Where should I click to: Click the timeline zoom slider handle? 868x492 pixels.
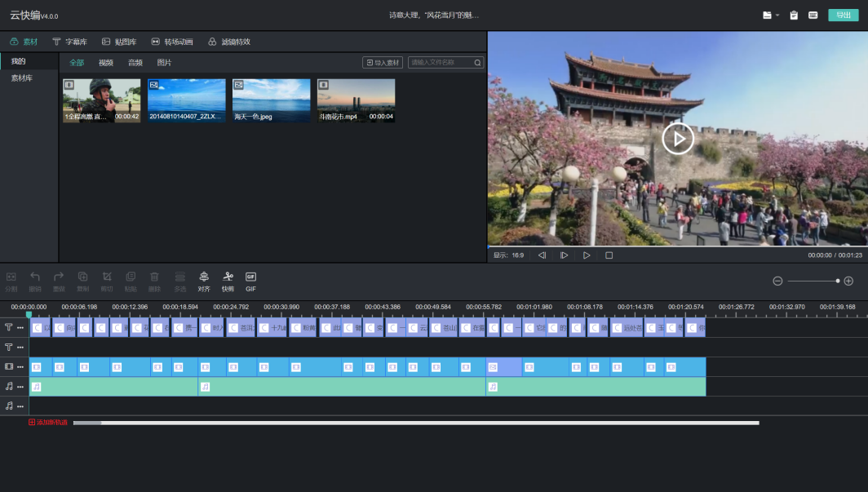(837, 281)
